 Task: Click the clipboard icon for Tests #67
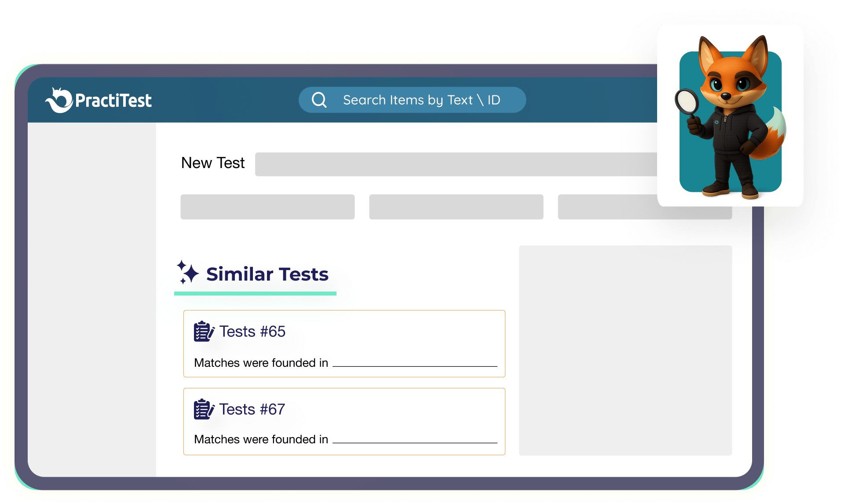click(204, 409)
